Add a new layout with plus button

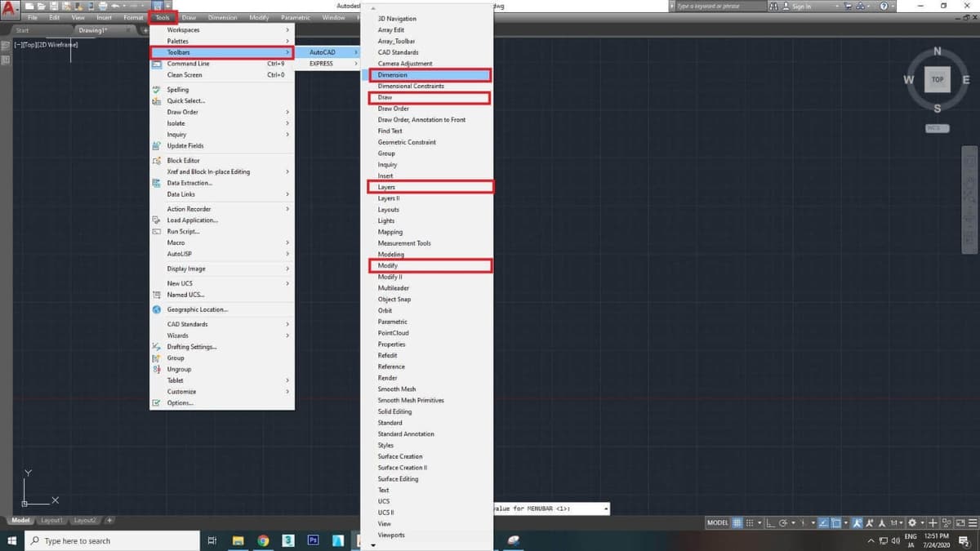pyautogui.click(x=109, y=521)
